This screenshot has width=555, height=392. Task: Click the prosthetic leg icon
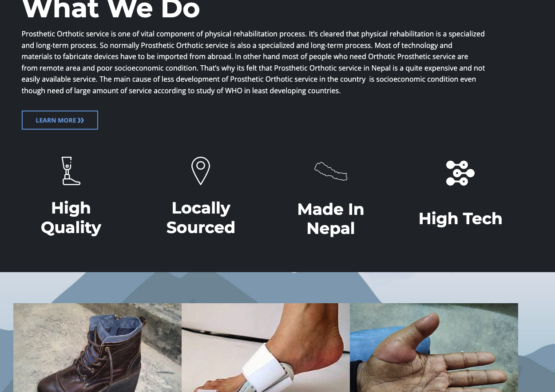(71, 171)
